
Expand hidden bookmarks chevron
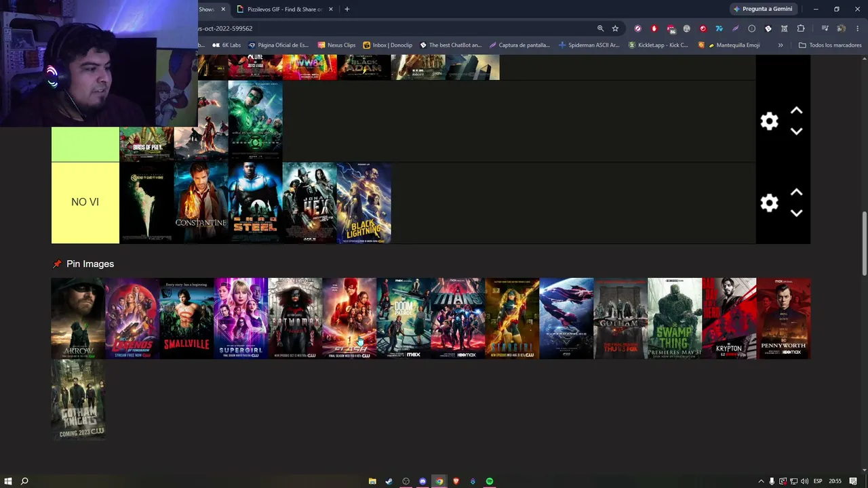tap(781, 45)
